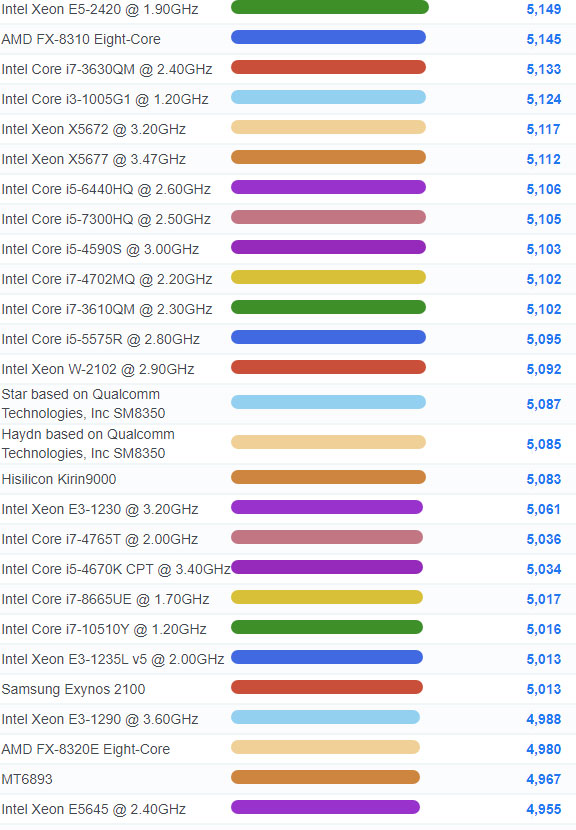Screen dimensions: 576x830
Task: Select Intel Core i5-6440HQ @ 2.60GHz
Action: tap(106, 190)
